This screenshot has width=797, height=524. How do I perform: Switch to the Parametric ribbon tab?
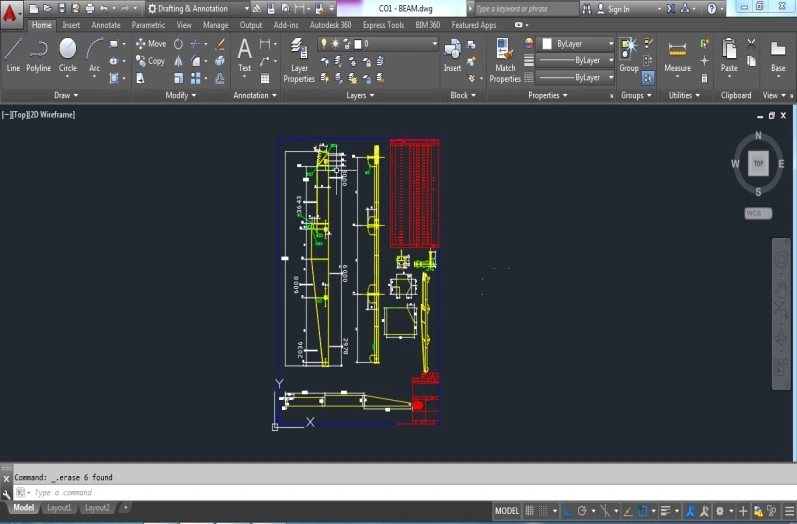[x=148, y=25]
